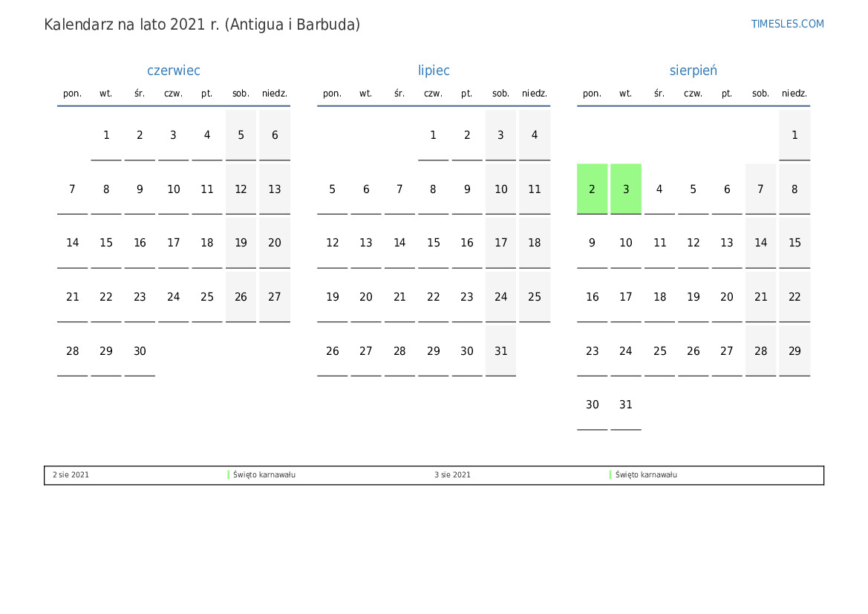Select green-highlighted August 3 holiday cell
Viewport: 868px width, 614px height.
point(626,189)
